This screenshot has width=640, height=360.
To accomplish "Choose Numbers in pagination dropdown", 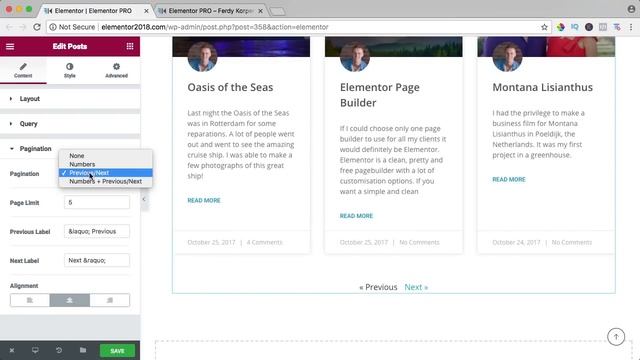I will (x=106, y=164).
